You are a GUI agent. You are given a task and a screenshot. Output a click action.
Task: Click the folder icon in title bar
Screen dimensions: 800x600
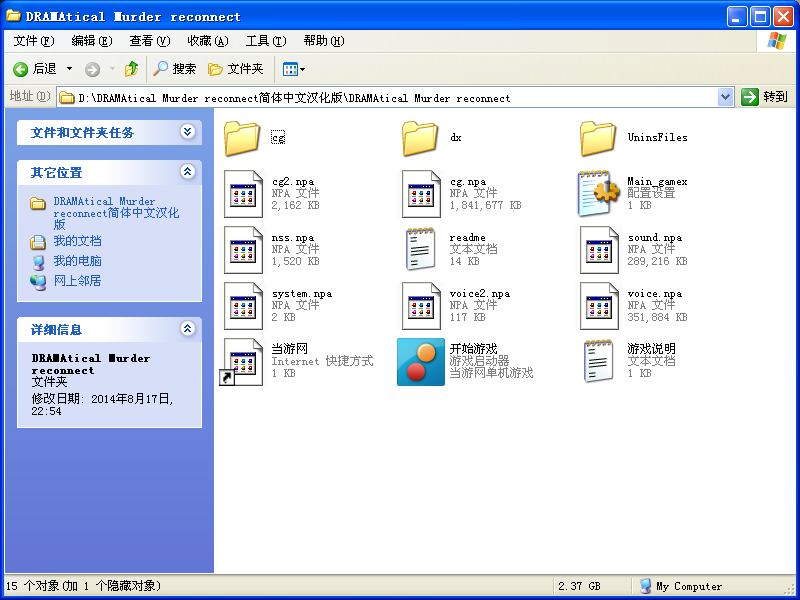click(14, 16)
